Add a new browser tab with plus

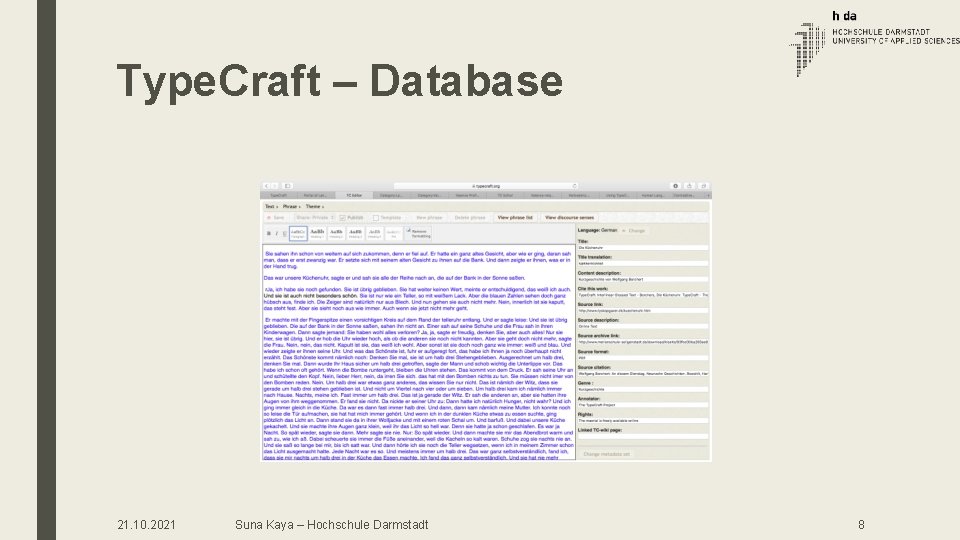[709, 195]
